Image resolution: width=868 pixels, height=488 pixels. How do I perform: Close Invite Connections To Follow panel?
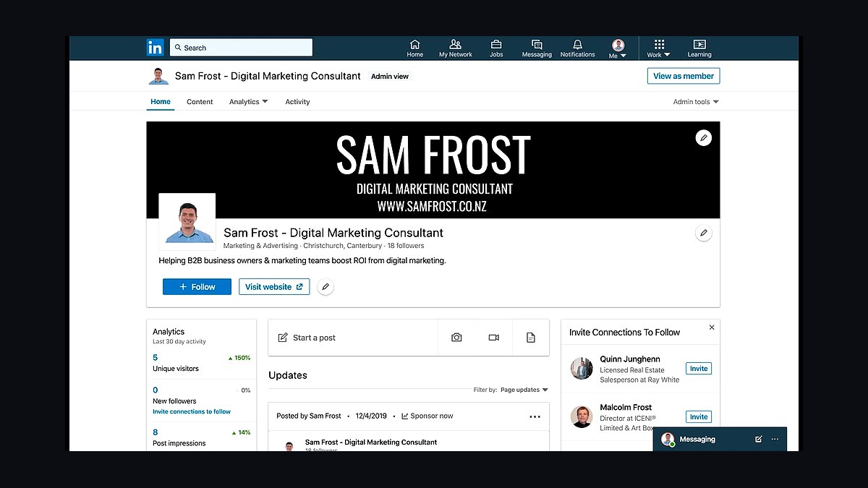tap(712, 328)
